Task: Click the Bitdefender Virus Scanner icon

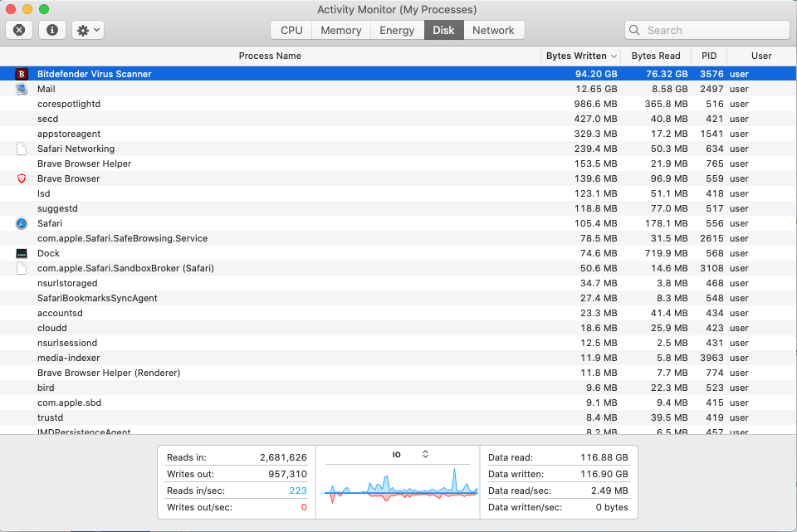Action: click(x=22, y=74)
